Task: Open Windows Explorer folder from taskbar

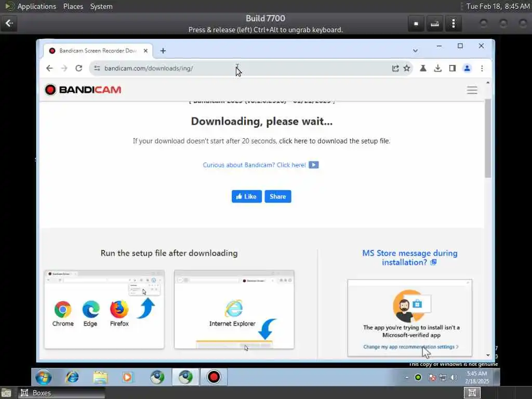Action: [100, 377]
